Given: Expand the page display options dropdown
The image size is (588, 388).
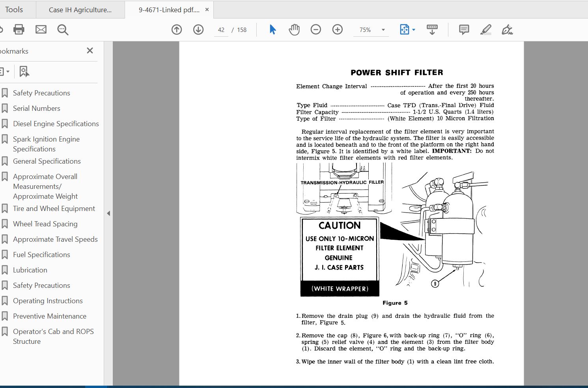Looking at the screenshot, I should click(x=413, y=30).
